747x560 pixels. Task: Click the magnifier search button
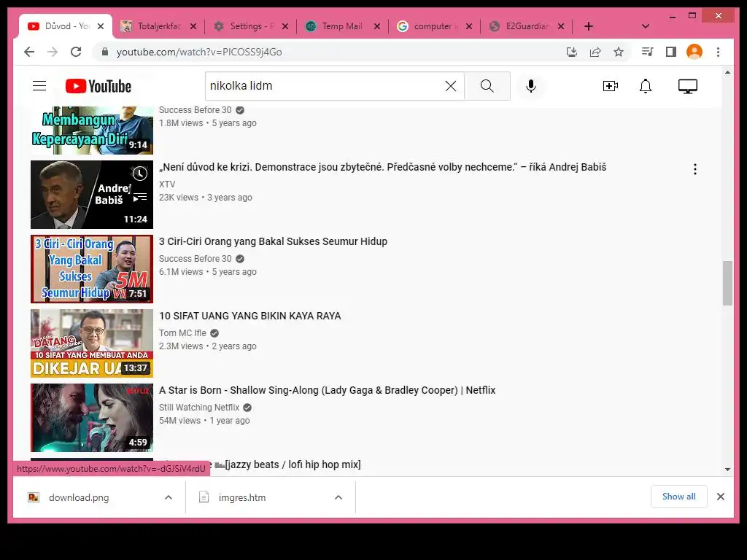pyautogui.click(x=487, y=86)
